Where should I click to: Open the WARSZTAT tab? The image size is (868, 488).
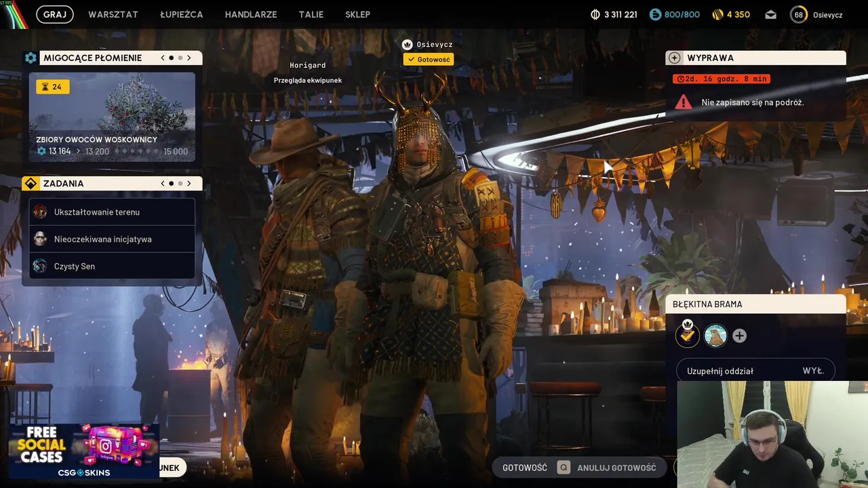113,14
